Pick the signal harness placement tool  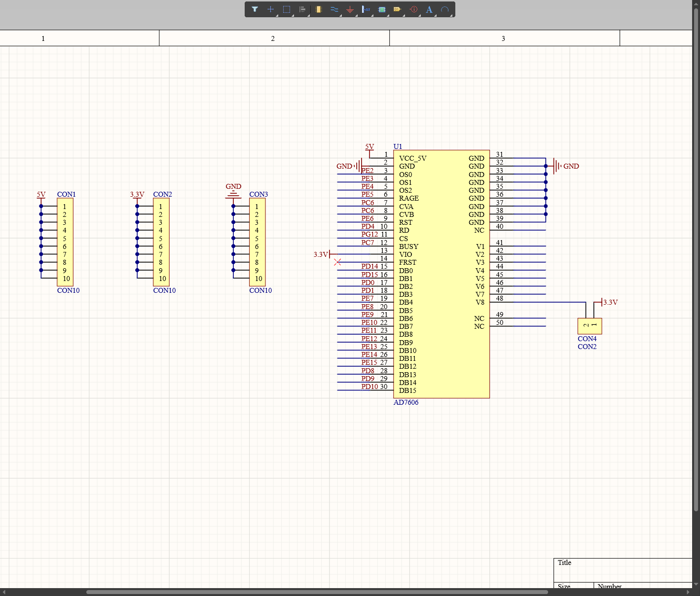[x=366, y=9]
